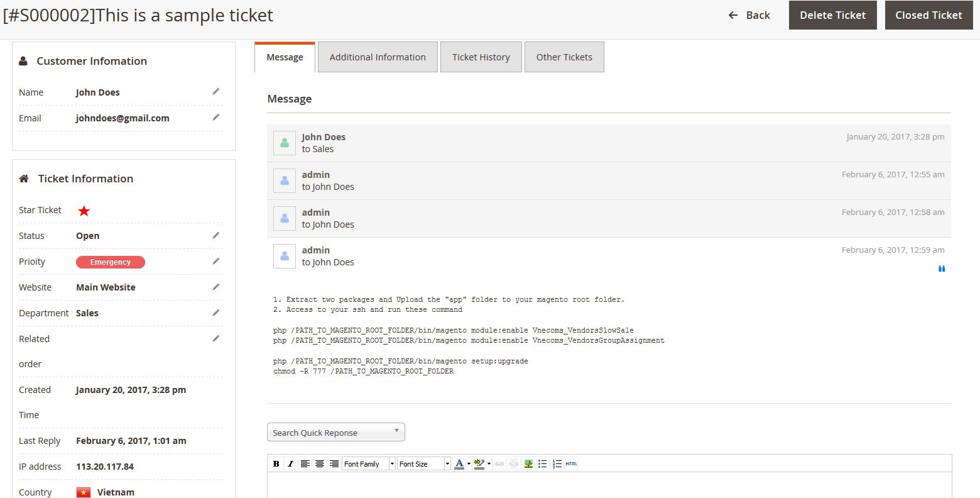Edit the customer Name field pencil
Image resolution: width=980 pixels, height=498 pixels.
pyautogui.click(x=216, y=91)
